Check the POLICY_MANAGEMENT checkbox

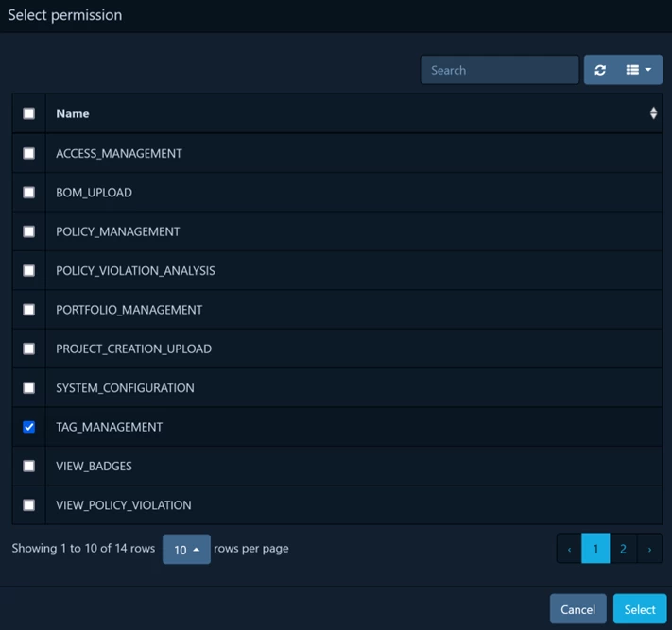tap(28, 231)
